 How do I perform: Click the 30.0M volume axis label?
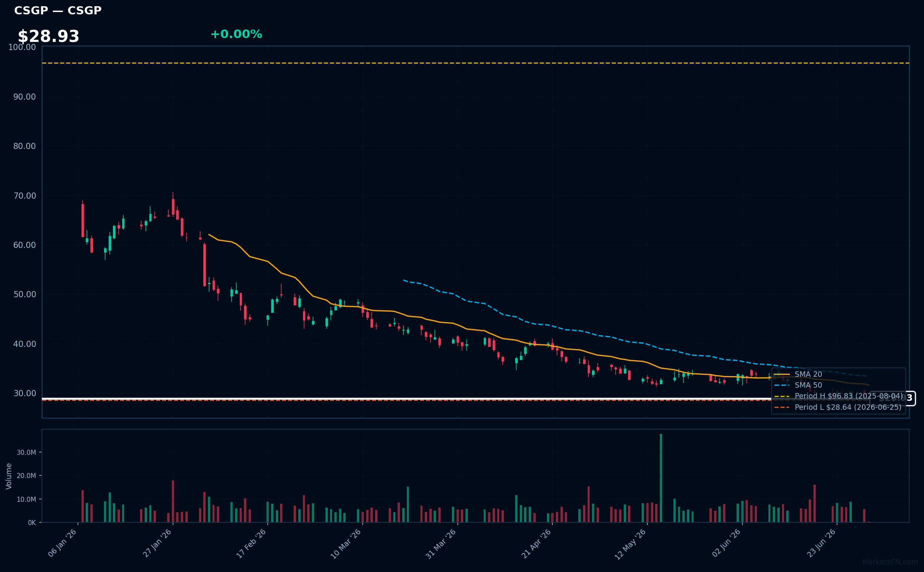26,452
